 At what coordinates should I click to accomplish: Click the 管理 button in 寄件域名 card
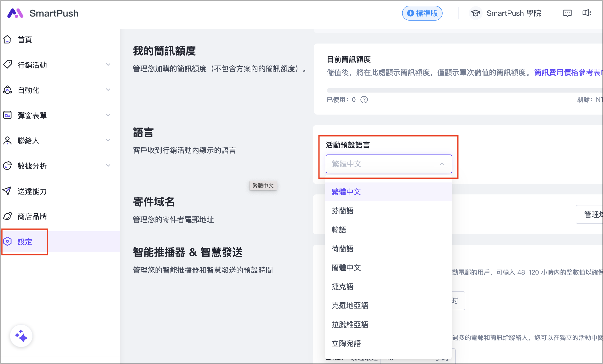590,214
